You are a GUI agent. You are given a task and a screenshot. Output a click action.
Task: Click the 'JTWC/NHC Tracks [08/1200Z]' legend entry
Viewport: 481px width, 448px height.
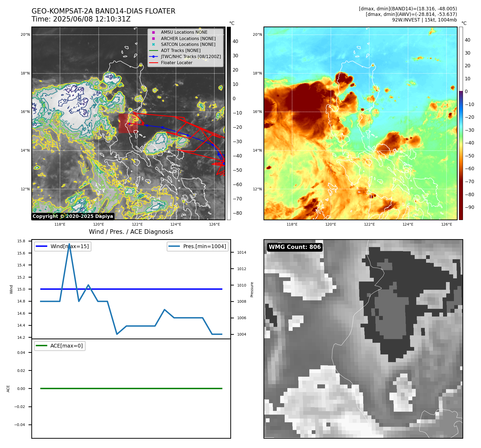click(x=191, y=56)
